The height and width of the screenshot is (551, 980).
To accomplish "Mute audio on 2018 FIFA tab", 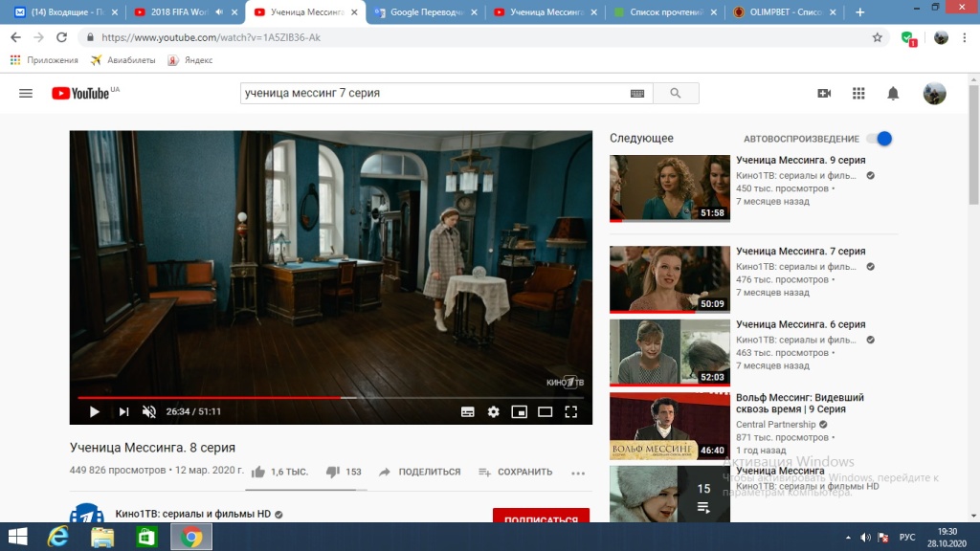I will [219, 11].
